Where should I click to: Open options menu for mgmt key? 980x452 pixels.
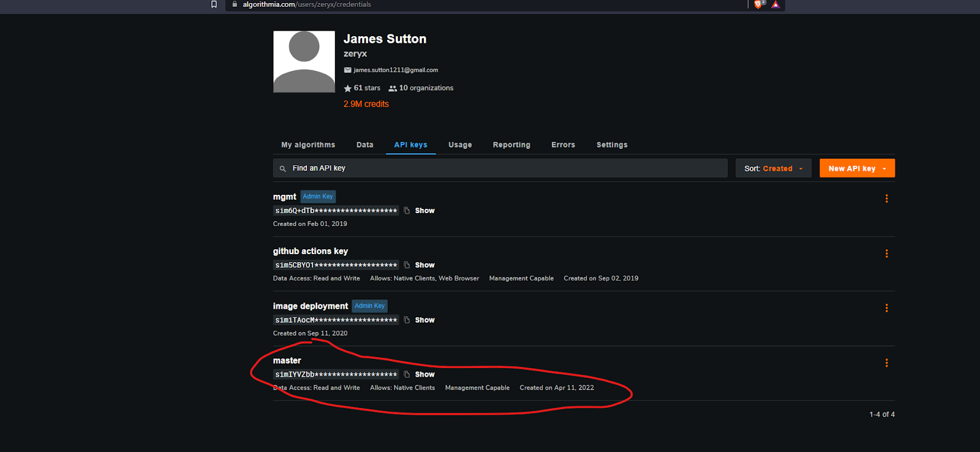click(x=886, y=198)
